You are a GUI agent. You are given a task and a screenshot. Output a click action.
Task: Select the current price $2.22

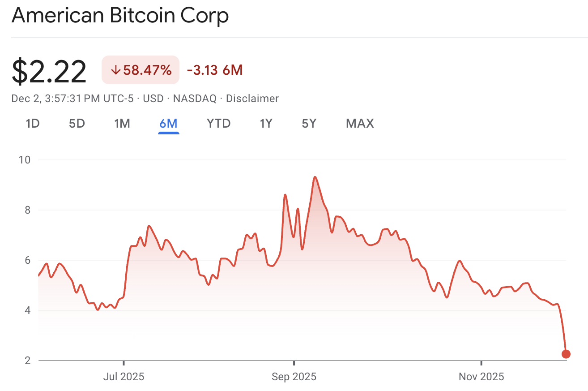click(49, 69)
